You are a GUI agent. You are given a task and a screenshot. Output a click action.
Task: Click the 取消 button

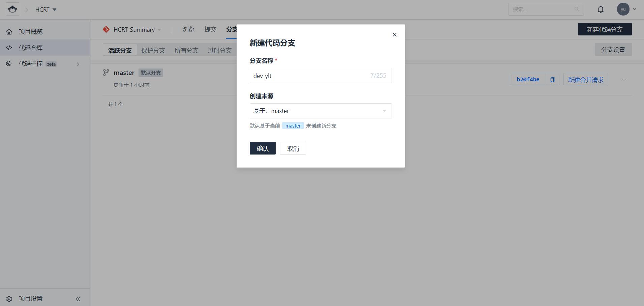coord(293,148)
